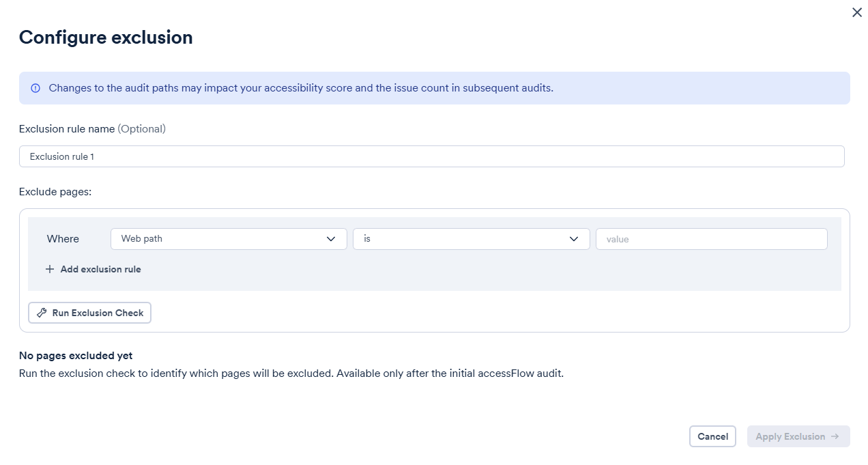This screenshot has width=868, height=465.
Task: Click the plus icon beside Add exclusion rule
Action: pos(50,269)
